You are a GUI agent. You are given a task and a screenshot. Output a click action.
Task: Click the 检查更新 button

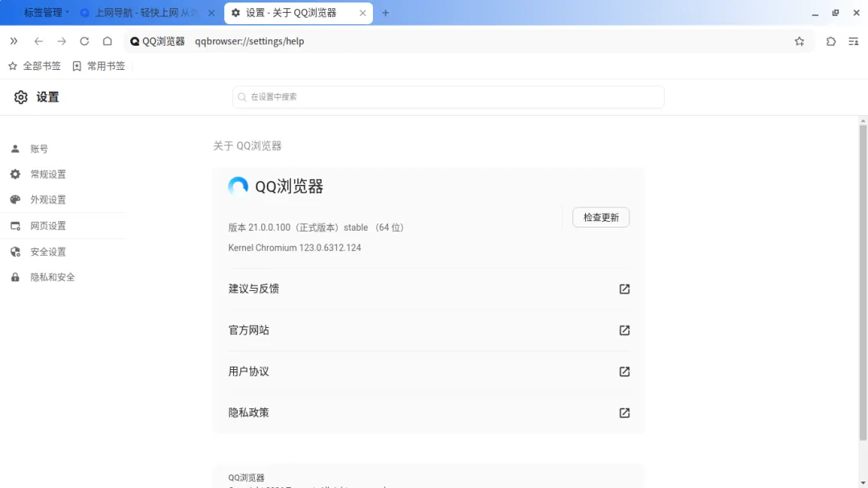tap(600, 217)
